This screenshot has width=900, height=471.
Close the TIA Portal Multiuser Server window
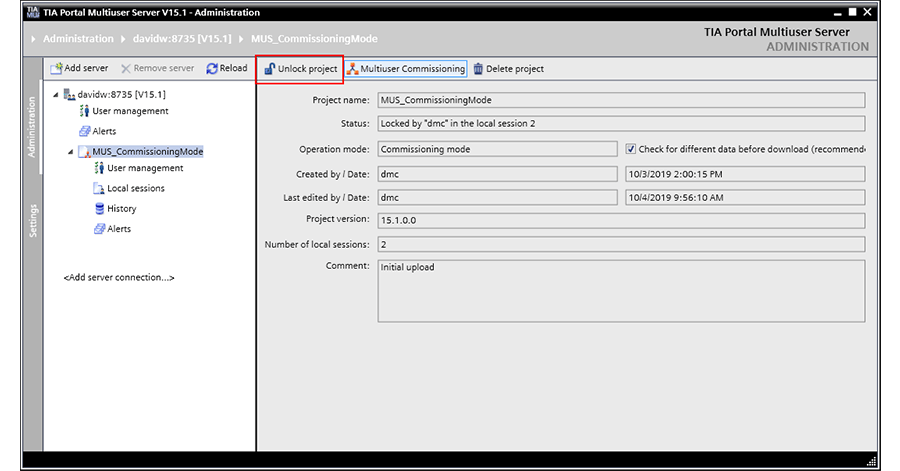[x=867, y=12]
